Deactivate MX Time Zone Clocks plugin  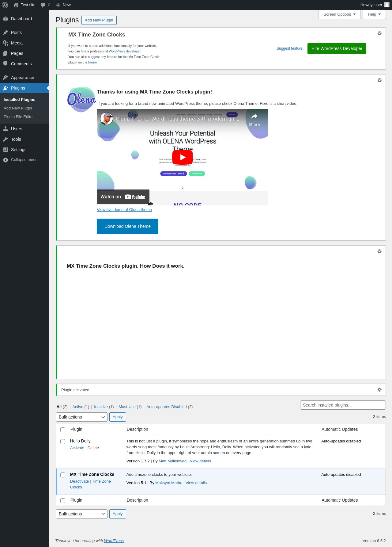tap(79, 481)
